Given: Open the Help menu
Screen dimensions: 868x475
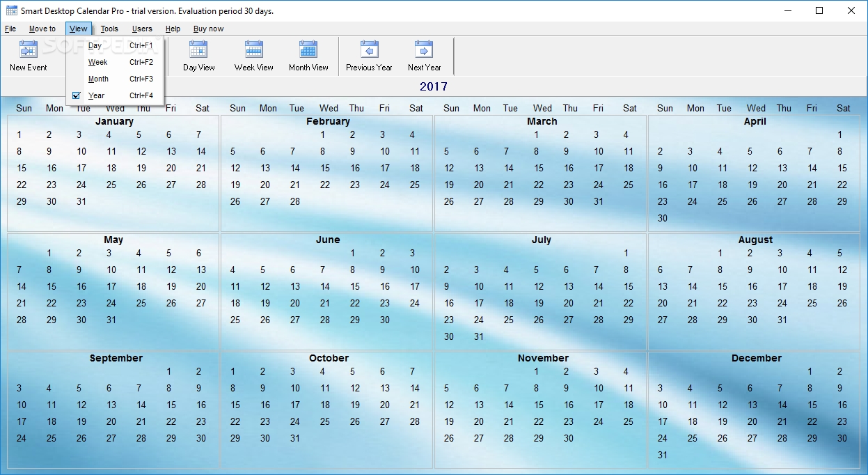Looking at the screenshot, I should click(x=173, y=29).
